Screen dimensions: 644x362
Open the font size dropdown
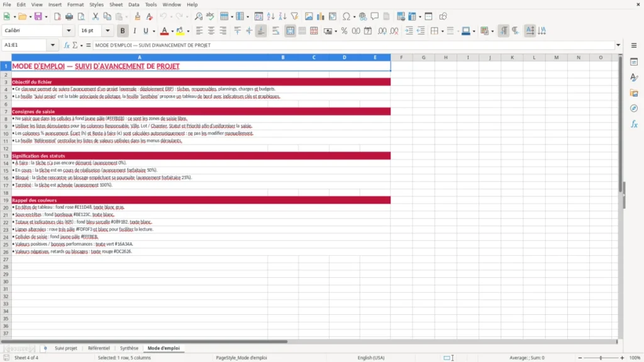tap(108, 30)
